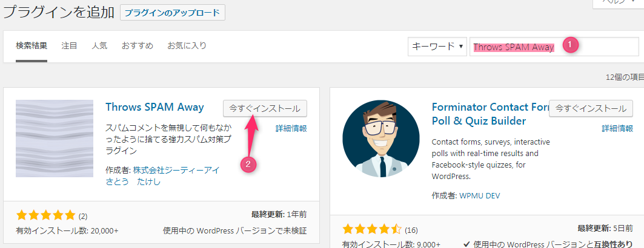644x248 pixels.
Task: Click the Forminator star rating
Action: (x=372, y=229)
